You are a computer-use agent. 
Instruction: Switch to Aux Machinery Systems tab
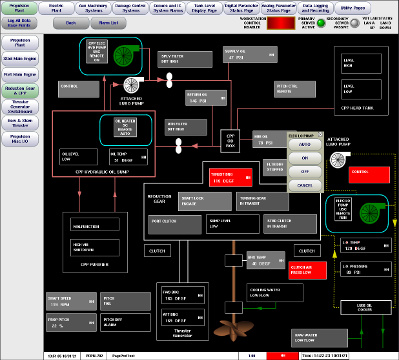click(93, 8)
